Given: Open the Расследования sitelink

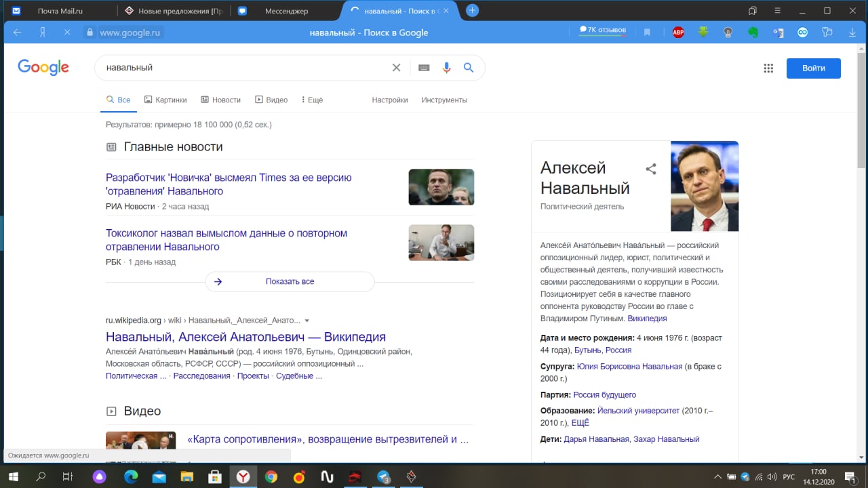Looking at the screenshot, I should (x=201, y=376).
